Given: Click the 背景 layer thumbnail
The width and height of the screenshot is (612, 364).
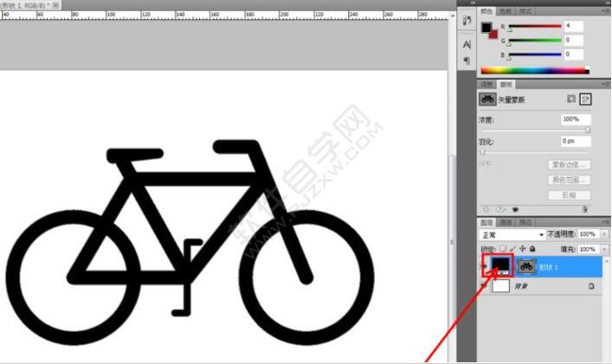Looking at the screenshot, I should point(500,286).
